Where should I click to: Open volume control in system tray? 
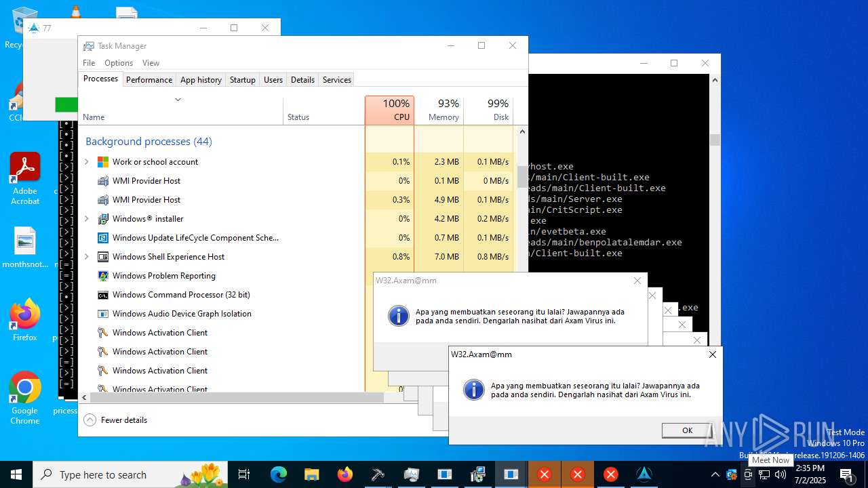781,474
